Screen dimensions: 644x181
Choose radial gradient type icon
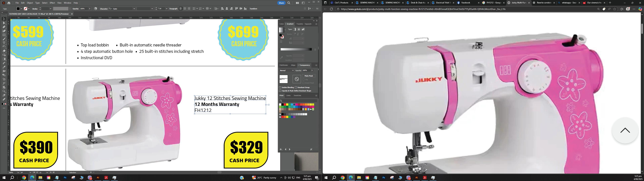coord(299,29)
